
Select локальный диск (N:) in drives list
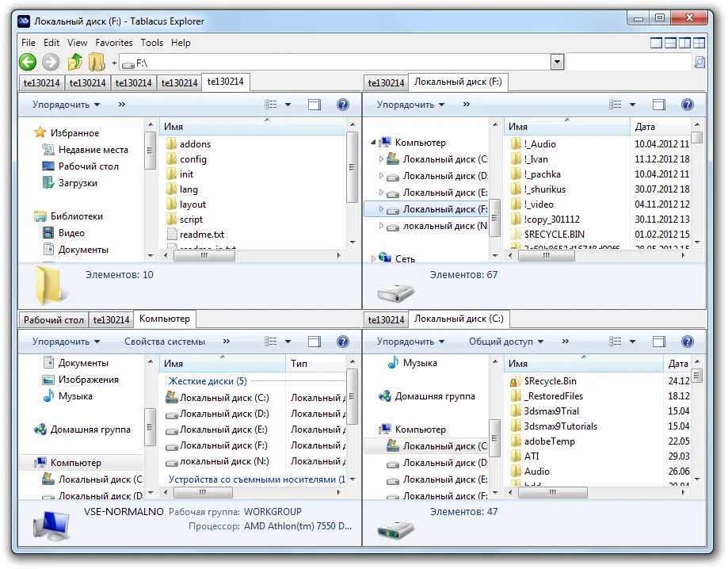click(x=224, y=460)
